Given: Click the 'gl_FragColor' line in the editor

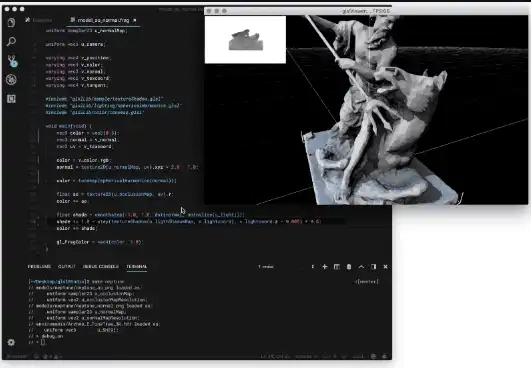Looking at the screenshot, I should point(100,242).
